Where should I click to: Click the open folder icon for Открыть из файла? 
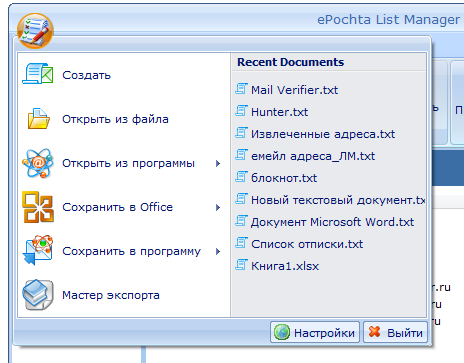pyautogui.click(x=38, y=119)
